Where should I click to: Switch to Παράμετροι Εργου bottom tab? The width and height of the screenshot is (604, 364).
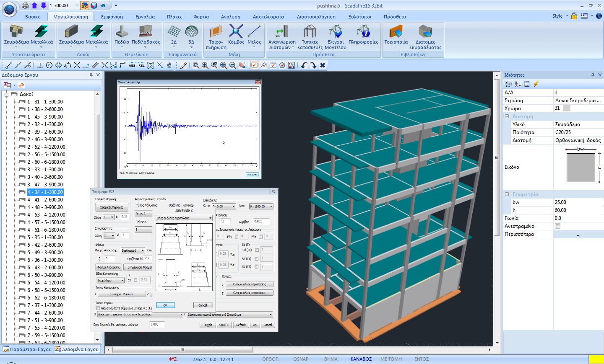(27, 349)
